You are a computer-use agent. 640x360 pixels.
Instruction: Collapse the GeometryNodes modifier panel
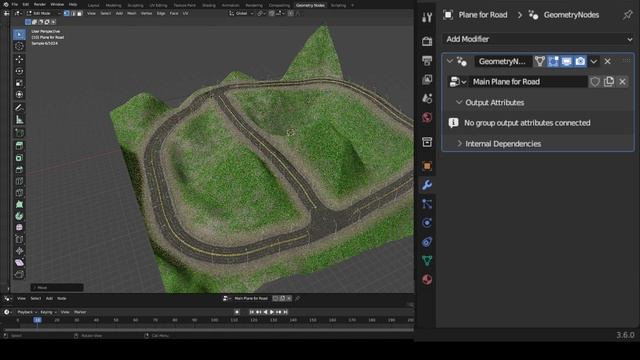point(450,61)
